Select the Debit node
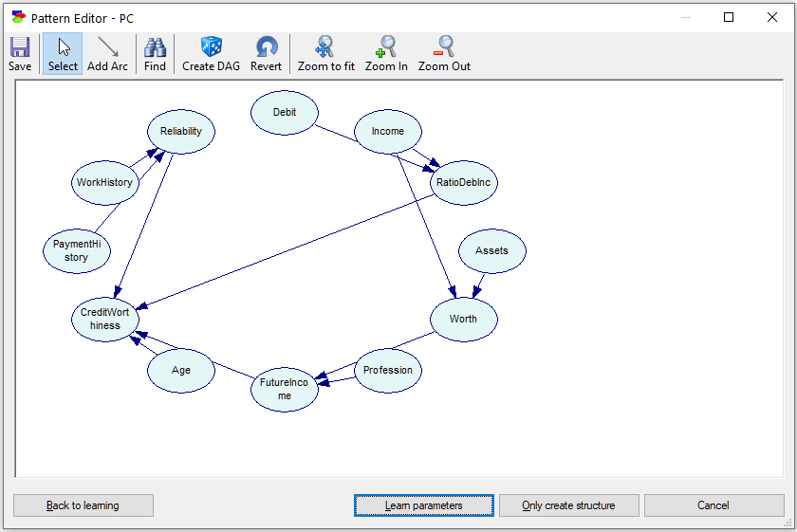 coord(285,113)
